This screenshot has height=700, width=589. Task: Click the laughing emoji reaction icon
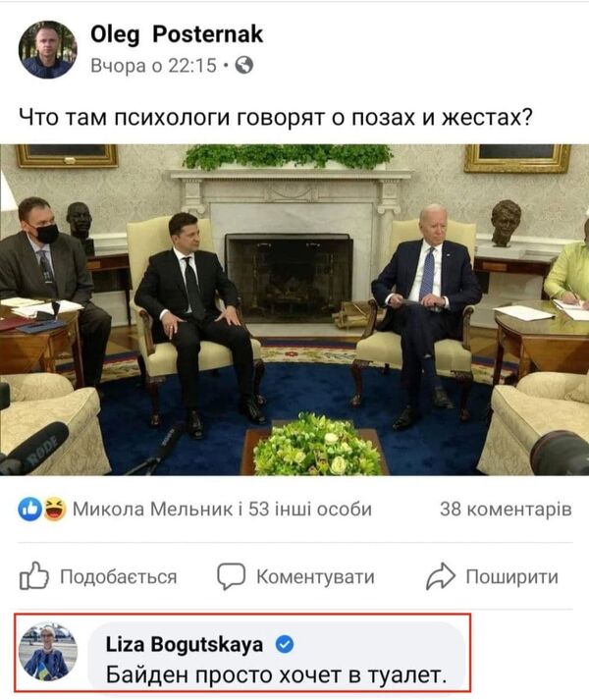55,509
